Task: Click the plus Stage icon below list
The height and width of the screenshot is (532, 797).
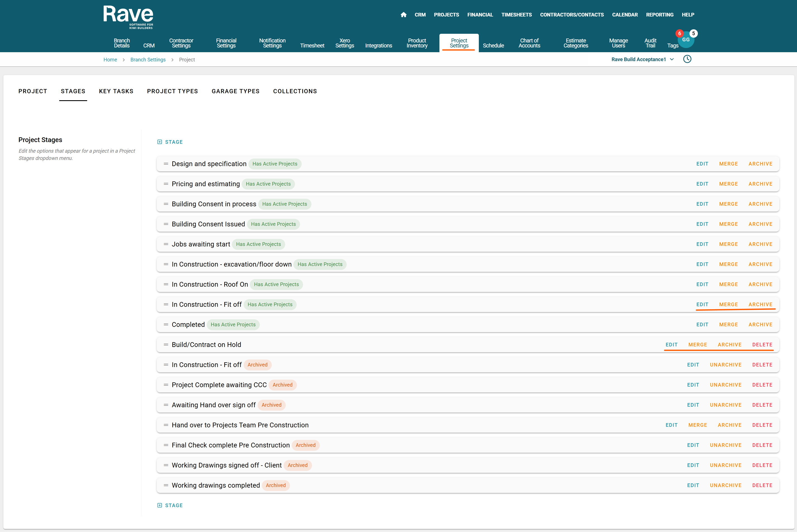Action: point(160,505)
